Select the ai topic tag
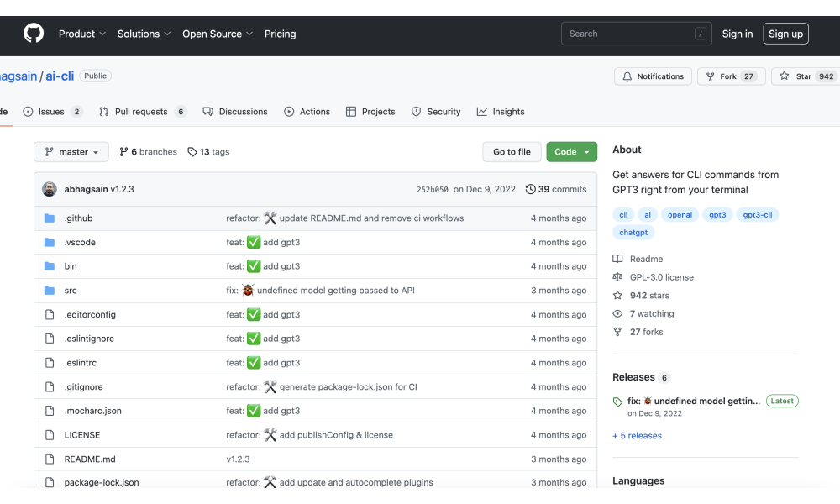Image resolution: width=840 pixels, height=504 pixels. click(x=648, y=215)
